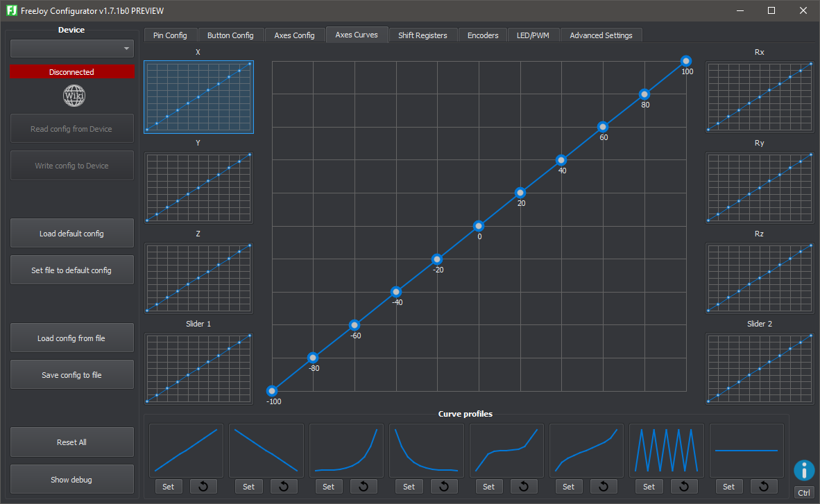
Task: Select the Slider 2 curve thumbnail
Action: [760, 369]
